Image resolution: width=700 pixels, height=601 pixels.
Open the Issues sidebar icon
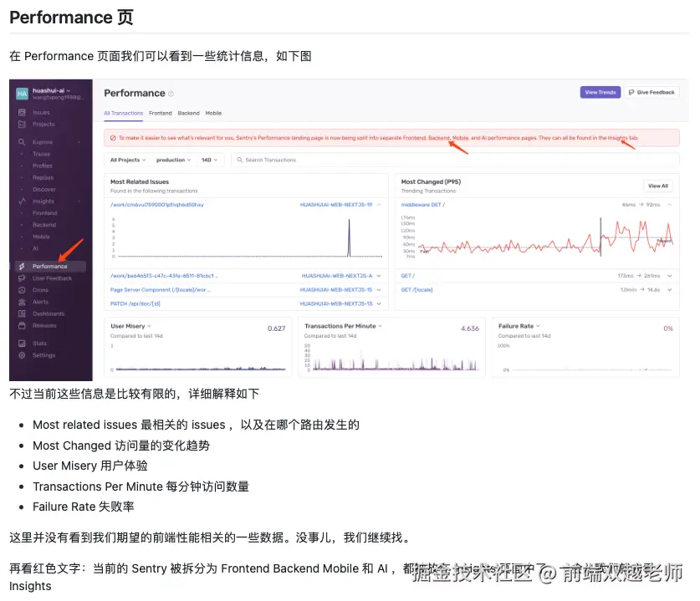(22, 113)
